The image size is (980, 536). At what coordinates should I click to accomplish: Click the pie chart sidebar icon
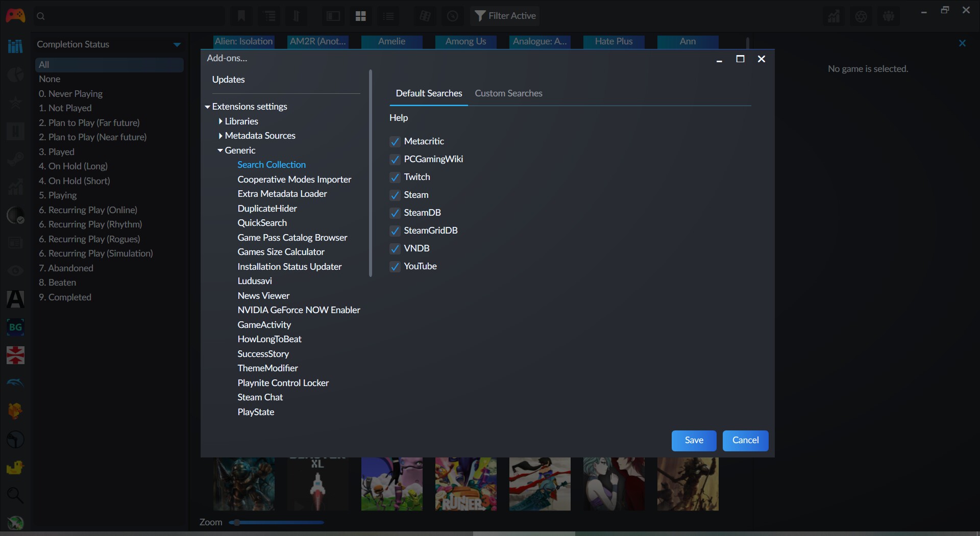(15, 74)
